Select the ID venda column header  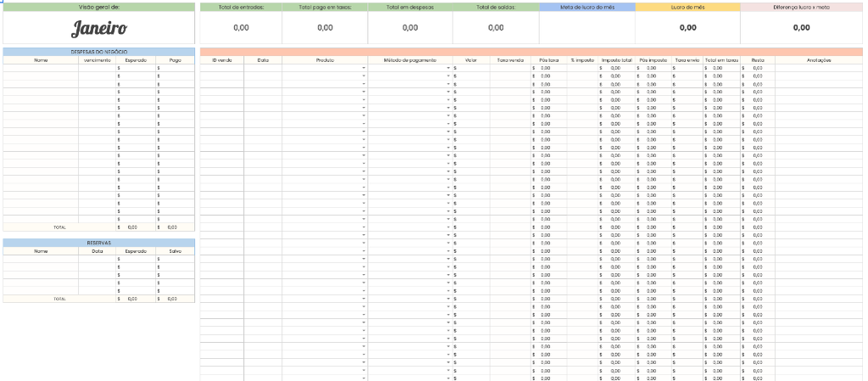pyautogui.click(x=222, y=60)
